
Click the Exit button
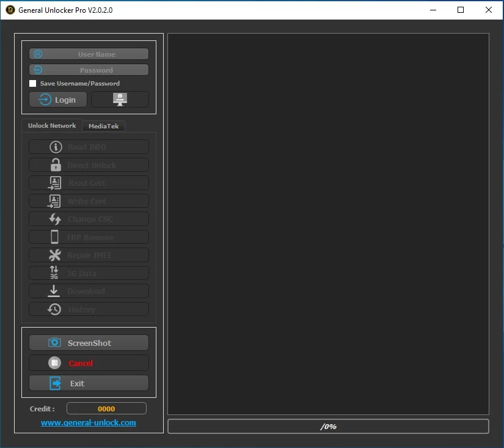89,383
